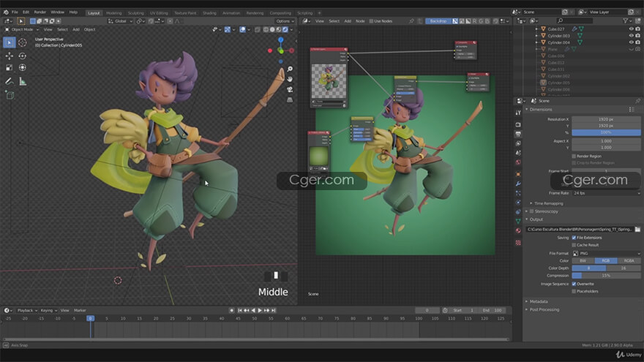Image resolution: width=644 pixels, height=362 pixels.
Task: Open the compositor Node menu
Action: tap(360, 21)
